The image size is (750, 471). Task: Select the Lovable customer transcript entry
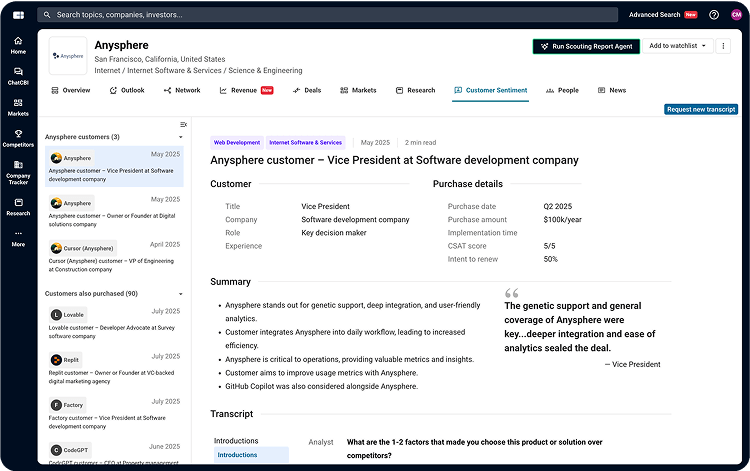pyautogui.click(x=115, y=325)
